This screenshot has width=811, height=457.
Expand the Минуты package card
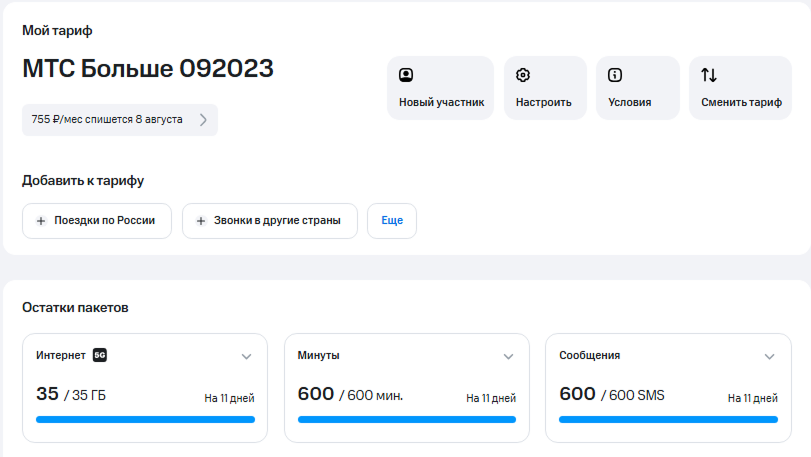pos(508,356)
